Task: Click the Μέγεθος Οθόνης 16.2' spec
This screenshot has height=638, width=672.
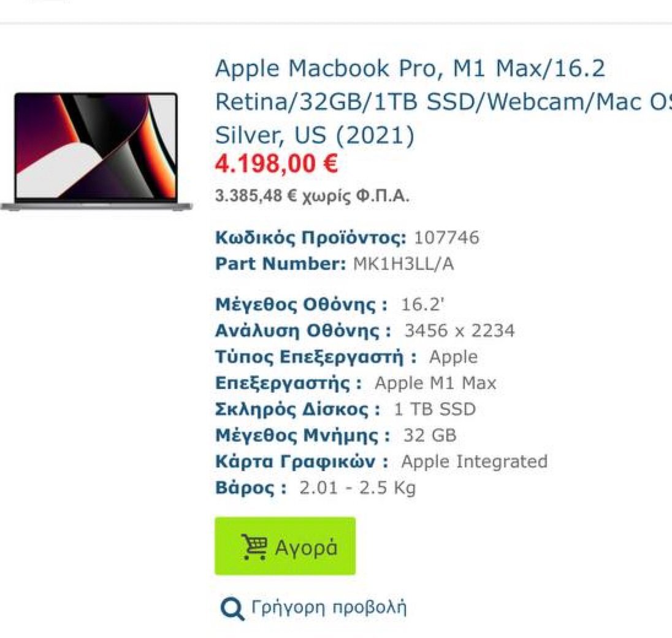Action: click(x=330, y=305)
